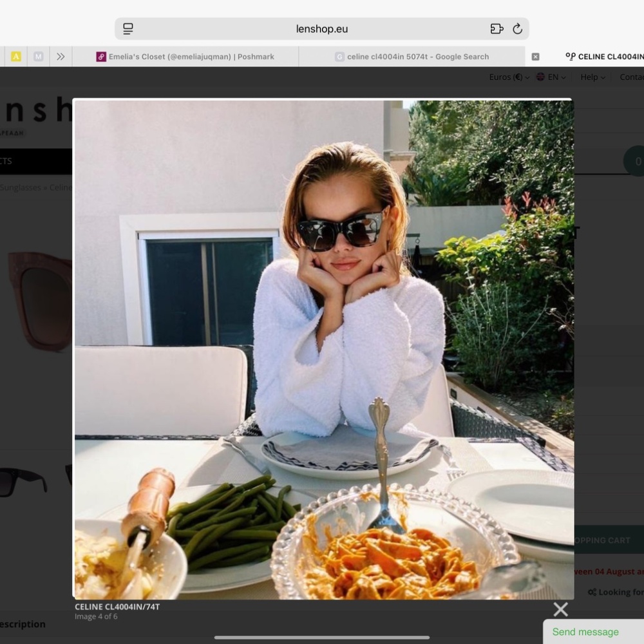The width and height of the screenshot is (644, 644).
Task: Click the Sunglasses breadcrumb link
Action: pos(21,187)
